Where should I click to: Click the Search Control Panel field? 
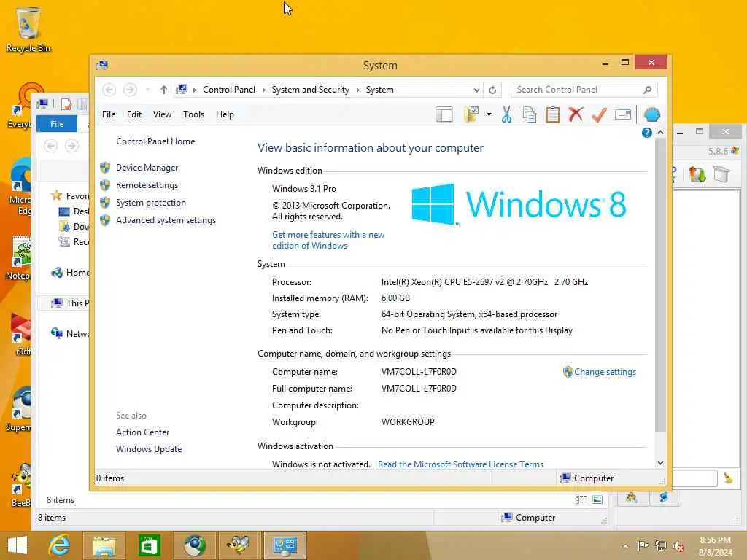pos(584,90)
